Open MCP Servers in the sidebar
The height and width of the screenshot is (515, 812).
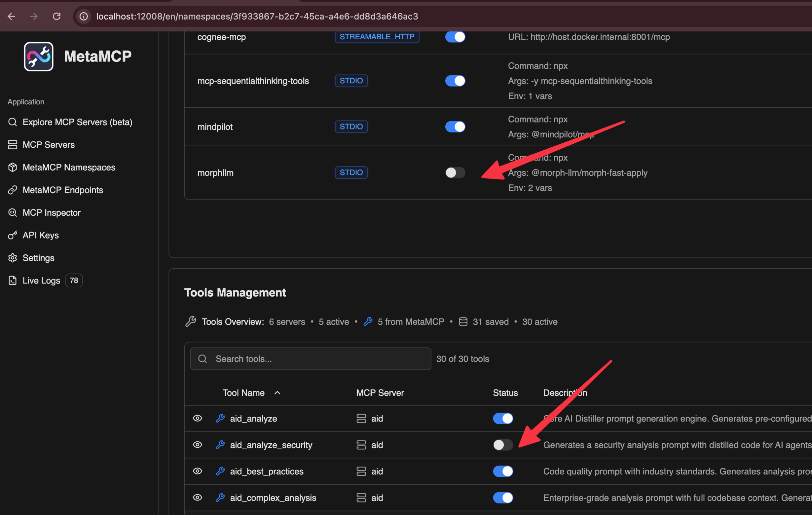pyautogui.click(x=48, y=145)
